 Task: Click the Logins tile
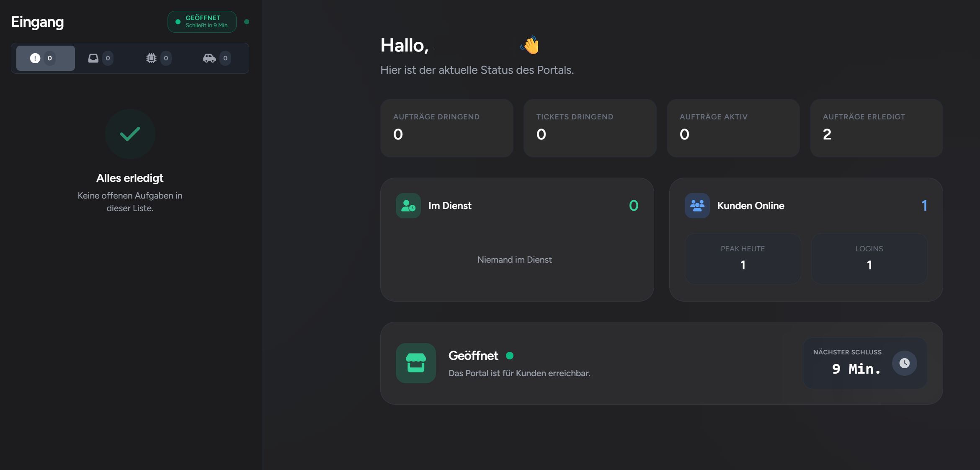coord(869,258)
